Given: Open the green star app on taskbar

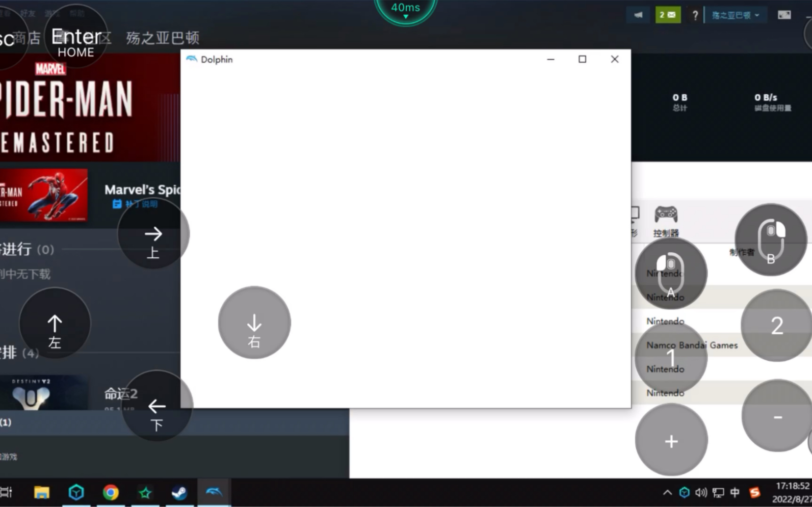Looking at the screenshot, I should tap(145, 492).
